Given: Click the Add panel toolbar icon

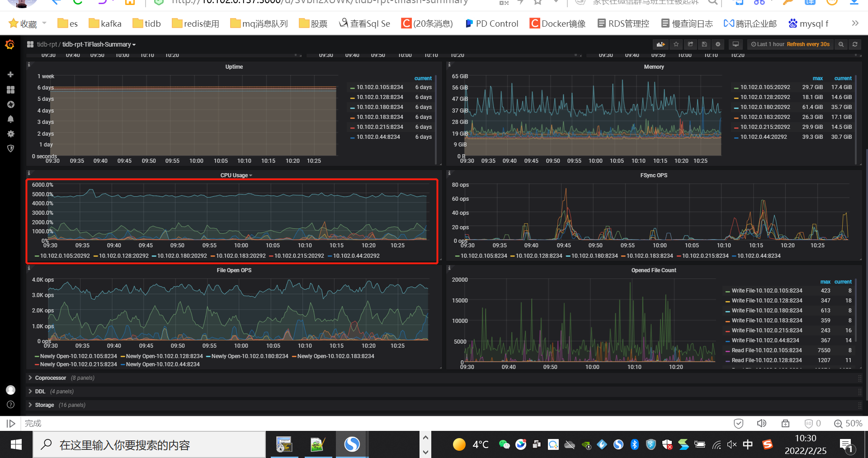Looking at the screenshot, I should 661,44.
